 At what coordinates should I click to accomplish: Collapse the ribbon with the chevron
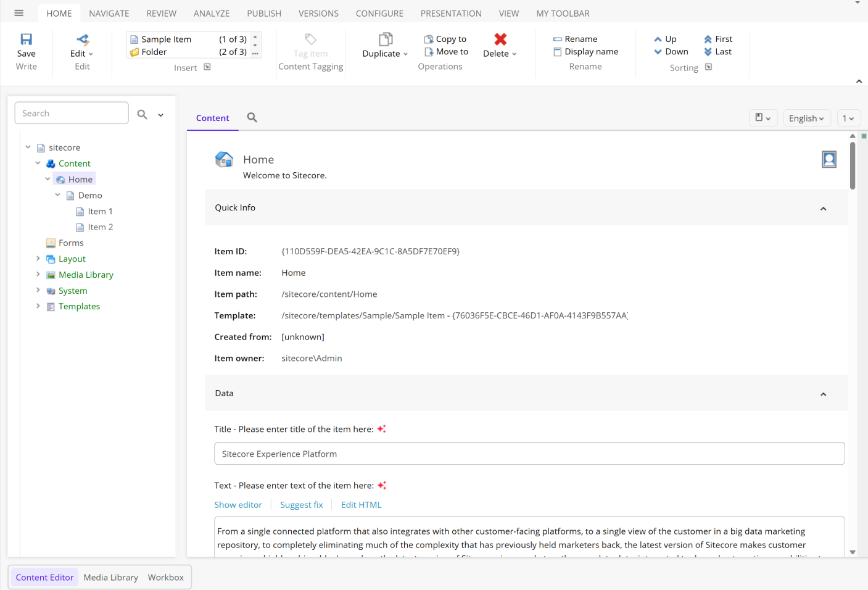pyautogui.click(x=859, y=81)
